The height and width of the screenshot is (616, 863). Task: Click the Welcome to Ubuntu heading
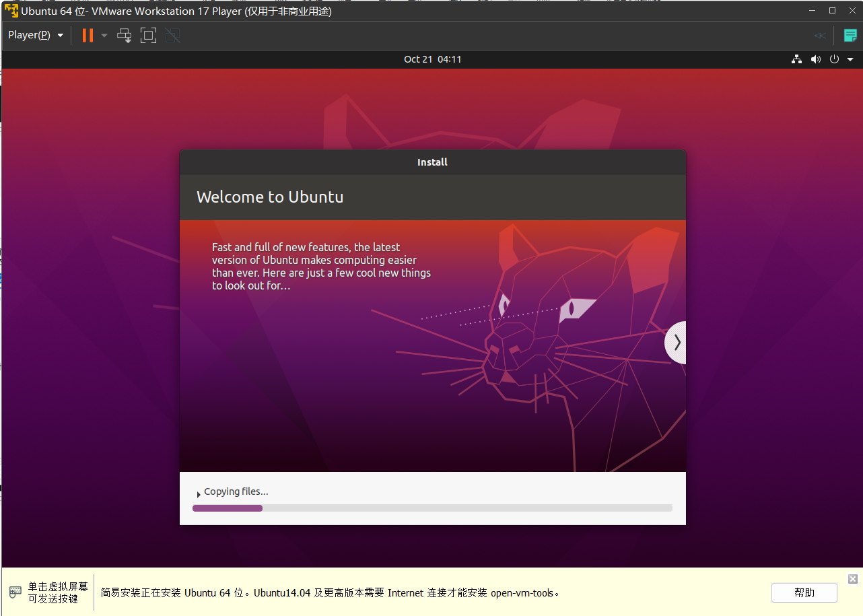pos(270,197)
